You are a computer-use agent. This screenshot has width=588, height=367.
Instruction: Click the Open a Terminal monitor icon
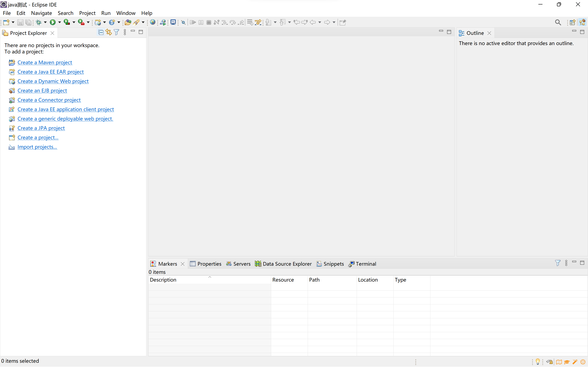tap(173, 22)
